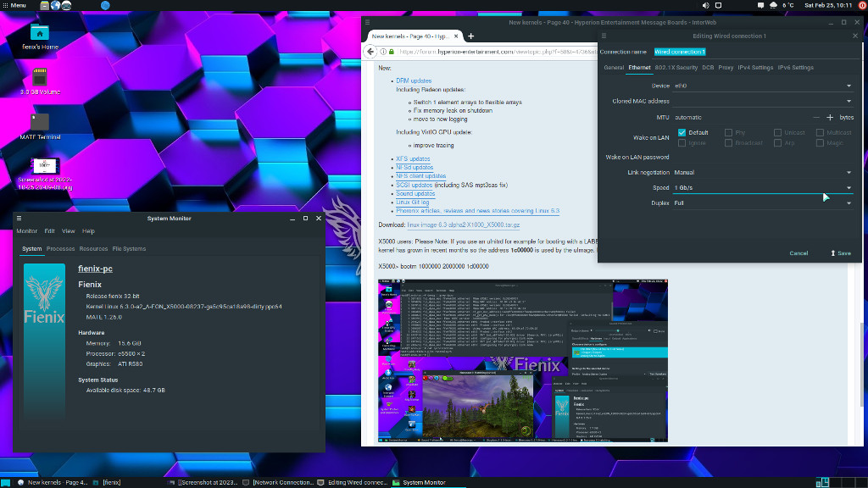Open the View menu in System Monitor

pos(68,231)
